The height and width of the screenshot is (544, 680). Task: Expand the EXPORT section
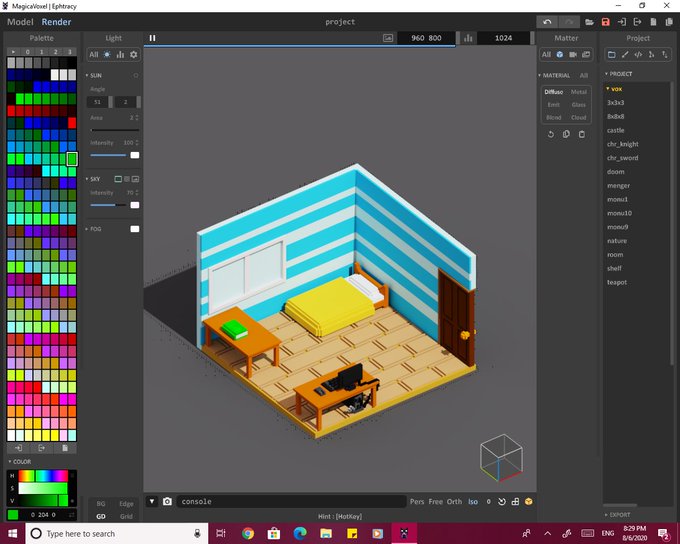coord(618,515)
